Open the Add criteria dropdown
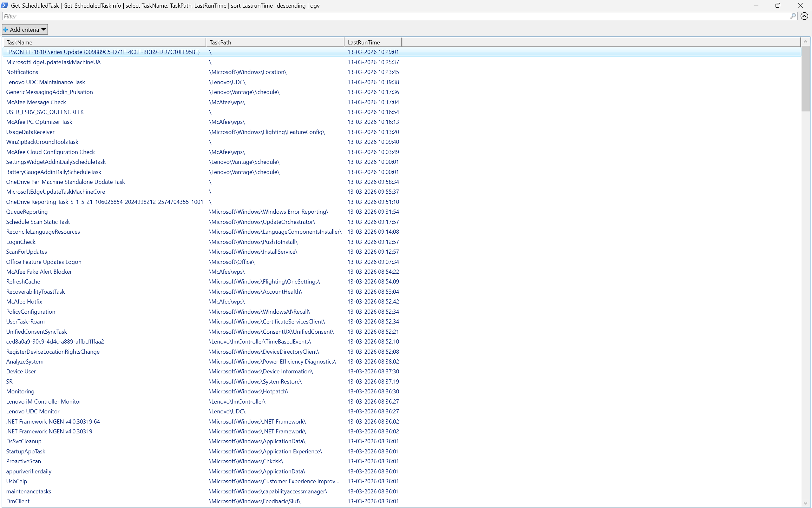The width and height of the screenshot is (812, 508). point(25,30)
